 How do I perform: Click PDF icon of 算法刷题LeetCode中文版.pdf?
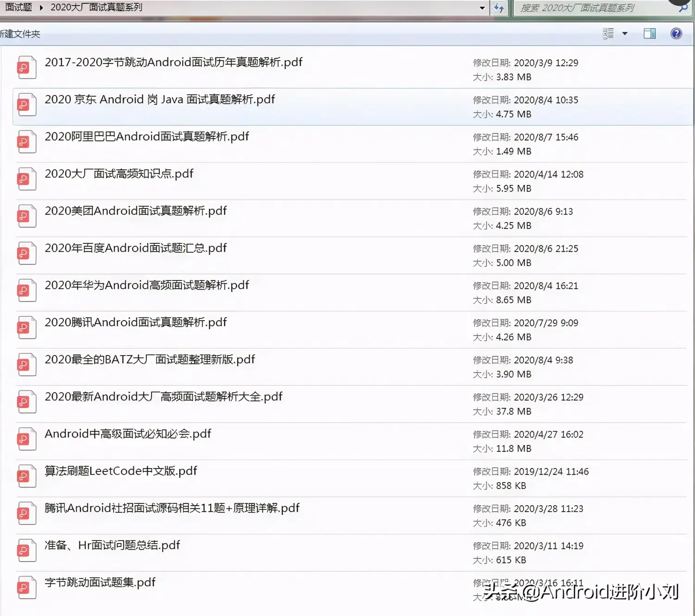(x=26, y=476)
